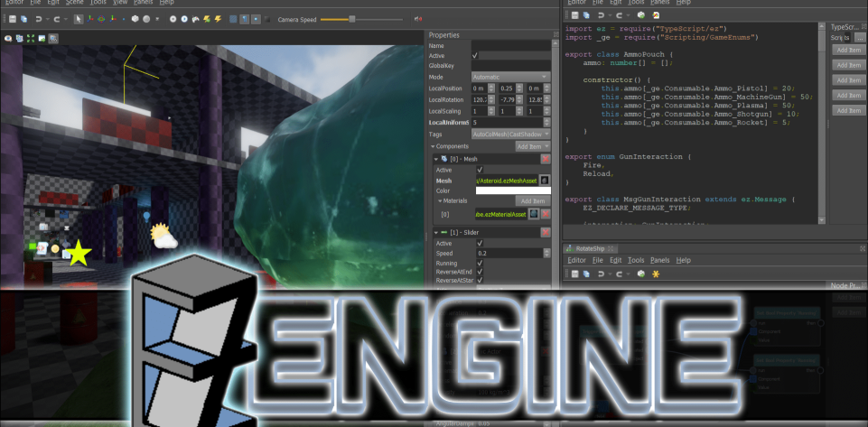Click the green cube icon in script editor toolbar

point(641,15)
